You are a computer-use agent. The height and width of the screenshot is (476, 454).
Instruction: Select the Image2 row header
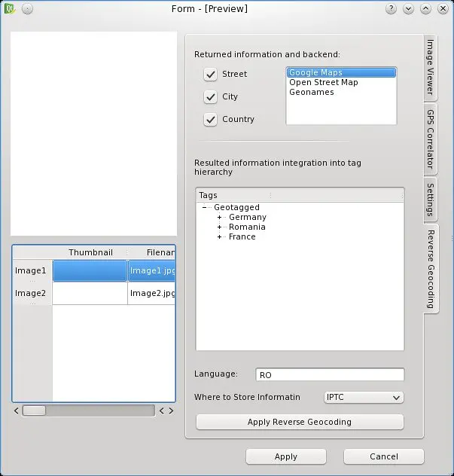tap(32, 294)
